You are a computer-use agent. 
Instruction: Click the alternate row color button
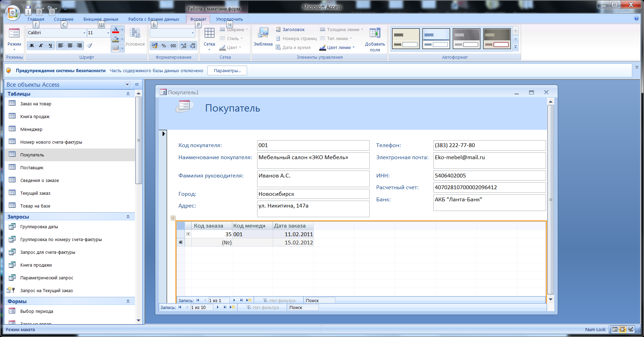point(116,48)
